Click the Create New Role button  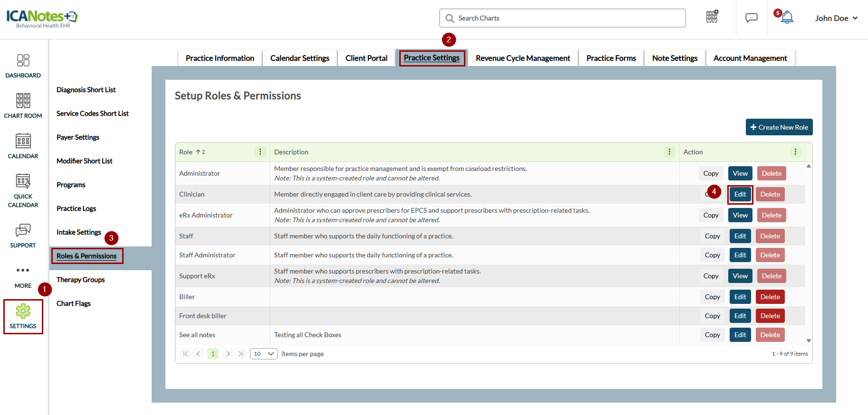tap(779, 127)
